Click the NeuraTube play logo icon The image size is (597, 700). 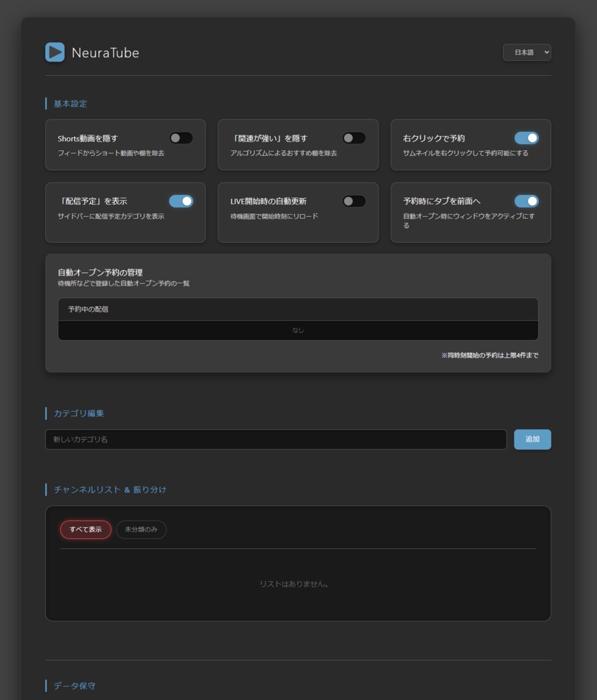[55, 52]
